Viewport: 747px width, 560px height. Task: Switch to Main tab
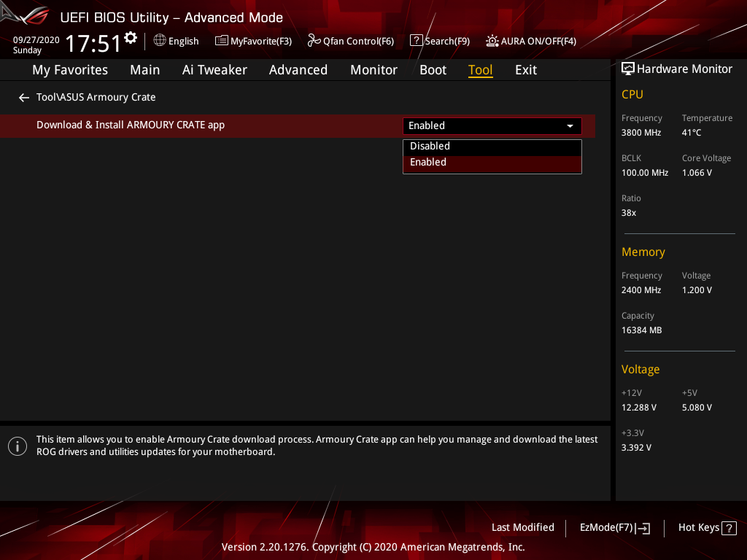point(145,70)
